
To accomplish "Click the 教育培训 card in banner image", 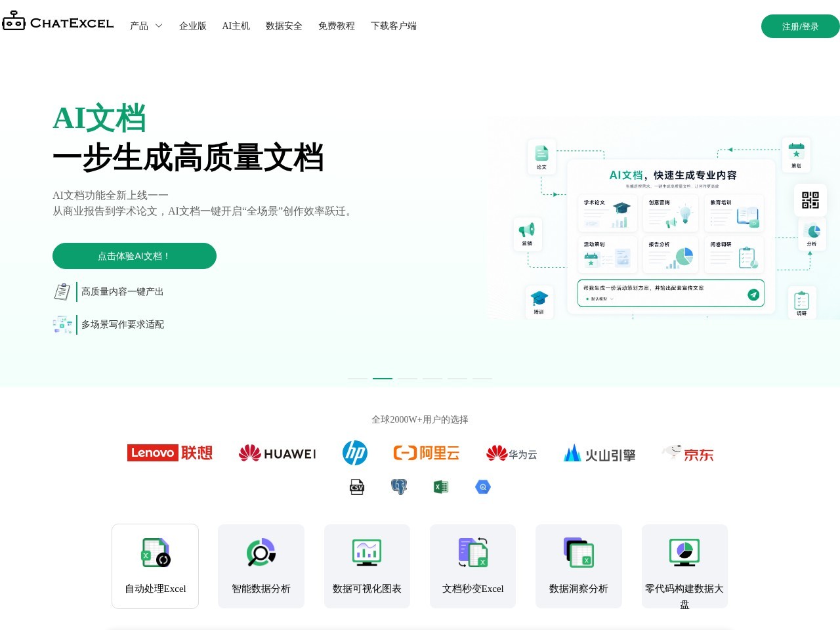I will [734, 213].
